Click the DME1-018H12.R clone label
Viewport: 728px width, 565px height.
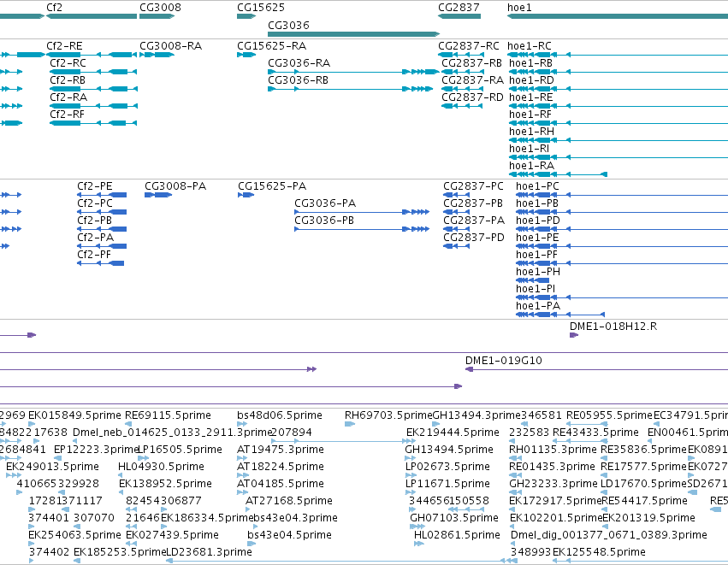(613, 327)
